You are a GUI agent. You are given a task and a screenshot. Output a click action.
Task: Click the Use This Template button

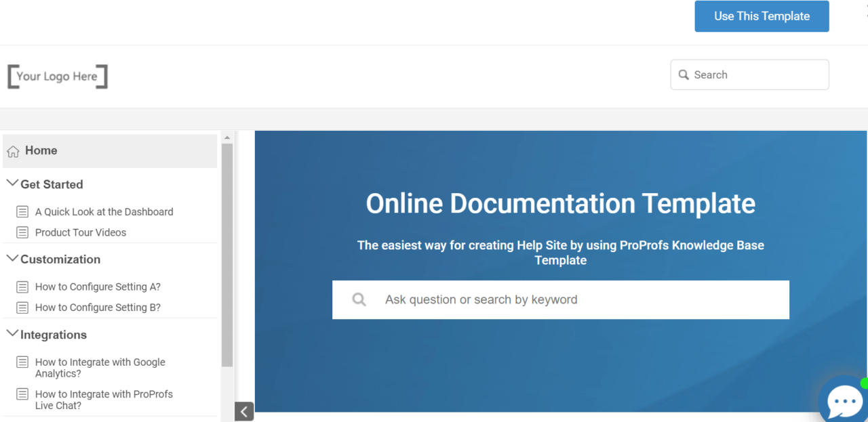click(x=762, y=16)
